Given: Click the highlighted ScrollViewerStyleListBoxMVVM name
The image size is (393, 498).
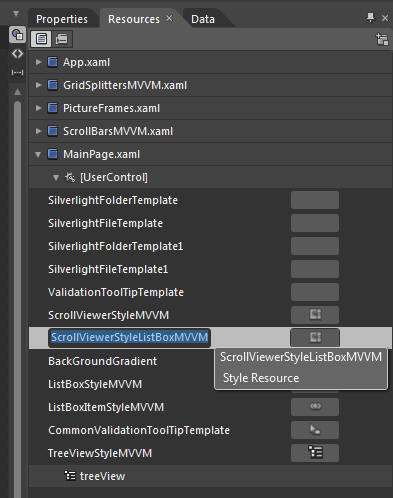Looking at the screenshot, I should pos(129,337).
